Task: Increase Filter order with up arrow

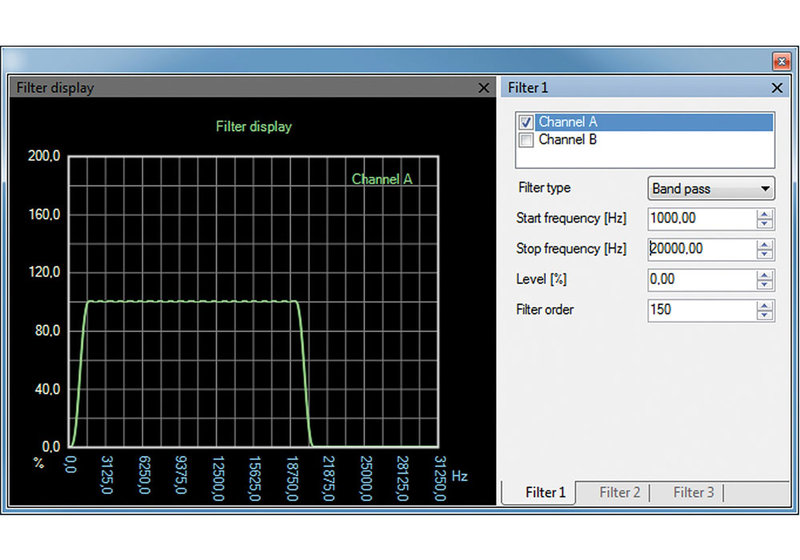Action: coord(764,306)
